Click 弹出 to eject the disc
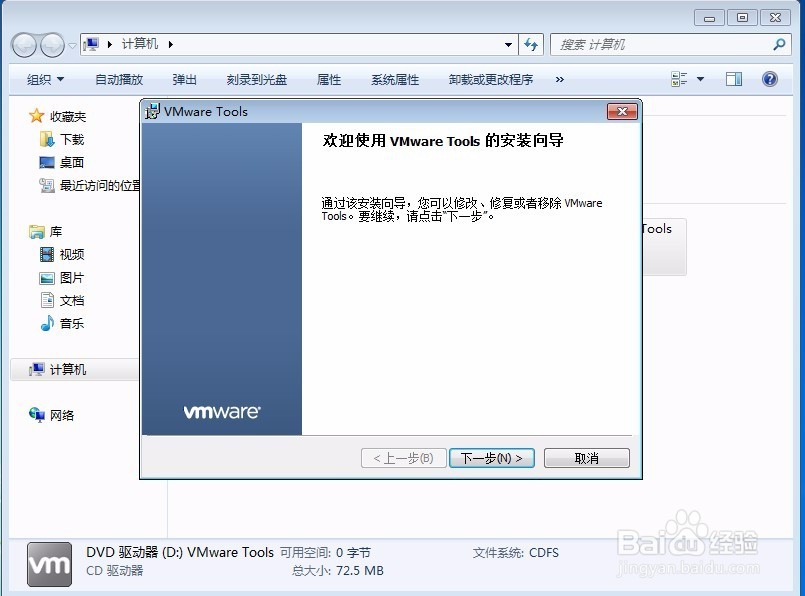 (x=185, y=80)
